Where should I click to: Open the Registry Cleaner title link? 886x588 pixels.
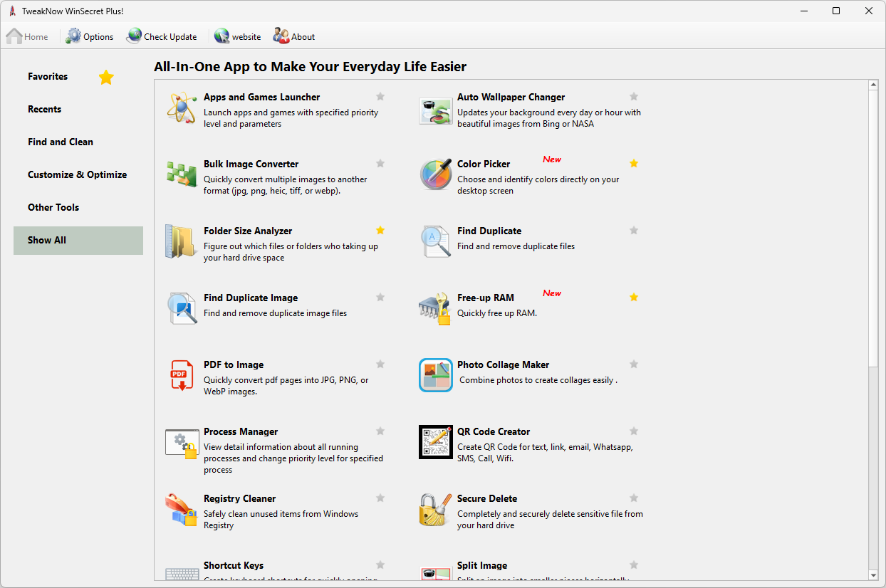239,498
